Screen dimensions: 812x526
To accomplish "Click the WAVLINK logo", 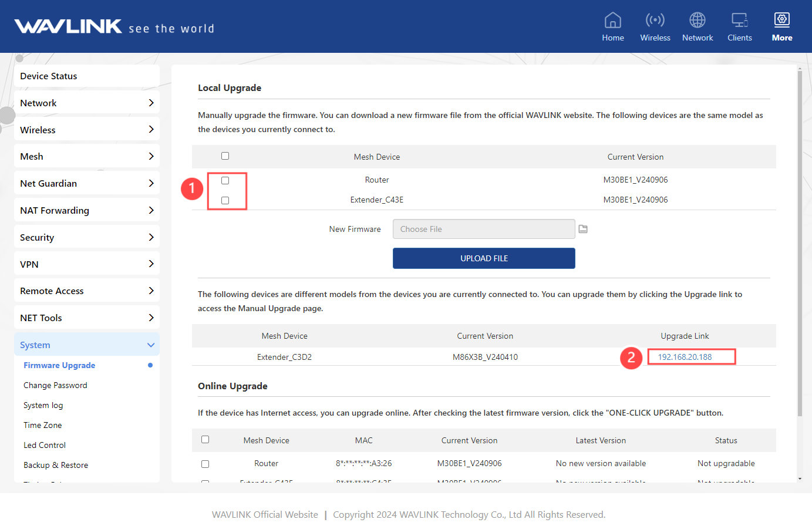I will pos(68,26).
